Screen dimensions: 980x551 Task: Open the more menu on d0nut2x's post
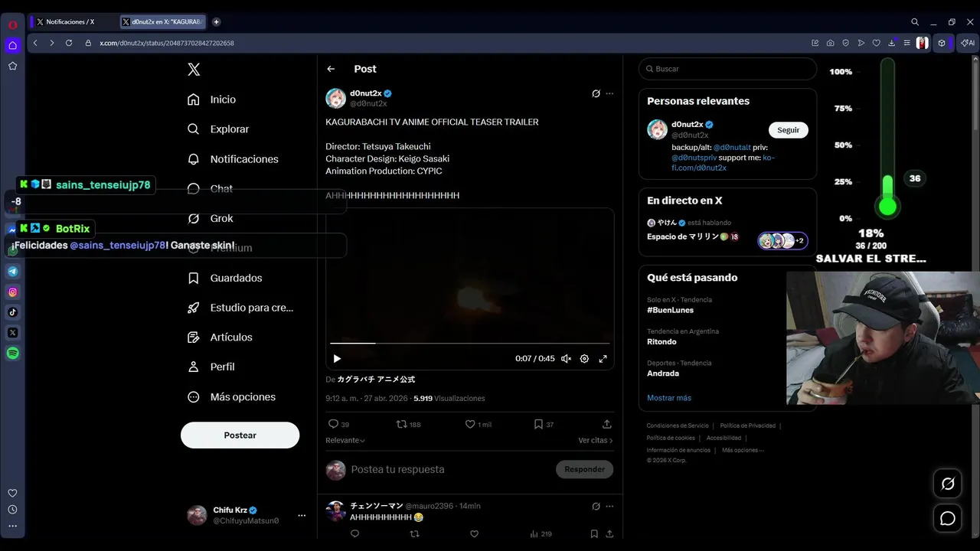click(609, 93)
